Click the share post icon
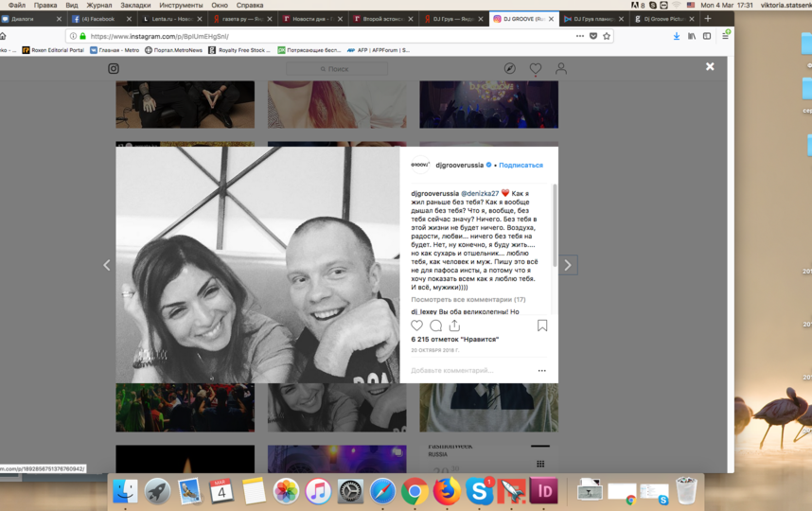The height and width of the screenshot is (511, 812). [454, 326]
